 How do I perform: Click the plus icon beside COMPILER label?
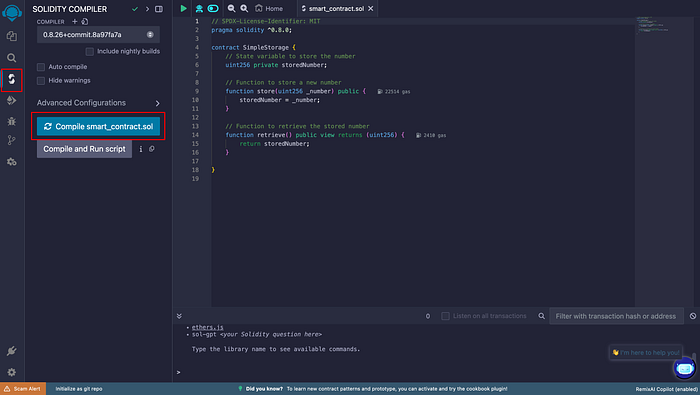tap(75, 21)
